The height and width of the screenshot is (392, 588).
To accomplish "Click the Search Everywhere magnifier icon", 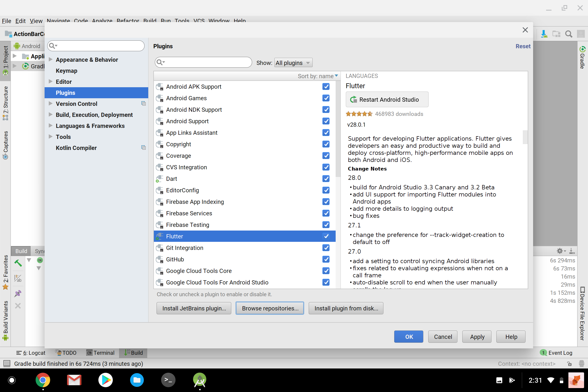I will 568,34.
